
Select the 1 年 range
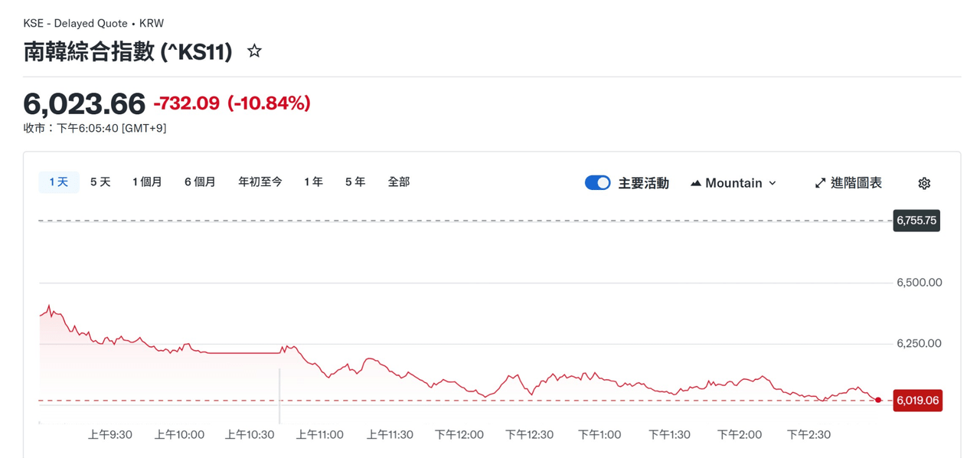click(x=313, y=182)
